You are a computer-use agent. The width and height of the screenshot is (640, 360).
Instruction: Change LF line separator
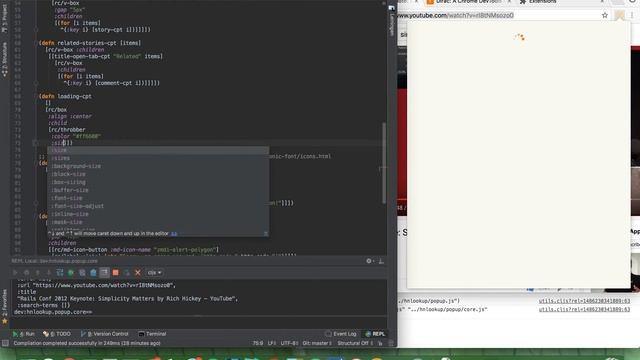272,343
